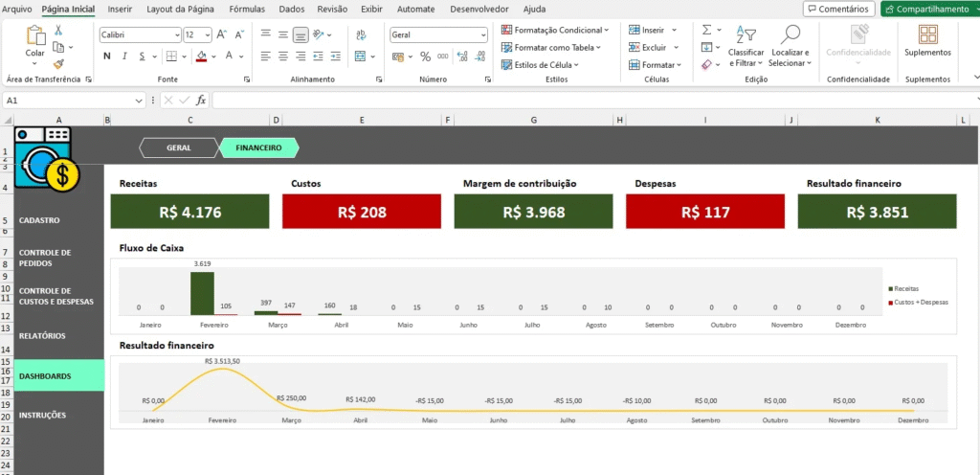The height and width of the screenshot is (475, 980).
Task: Open RELATÓRIOS in the sidebar
Action: coord(42,336)
